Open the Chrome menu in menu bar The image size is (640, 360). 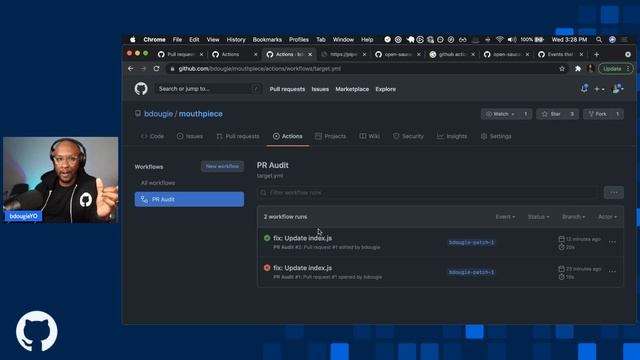click(x=154, y=40)
